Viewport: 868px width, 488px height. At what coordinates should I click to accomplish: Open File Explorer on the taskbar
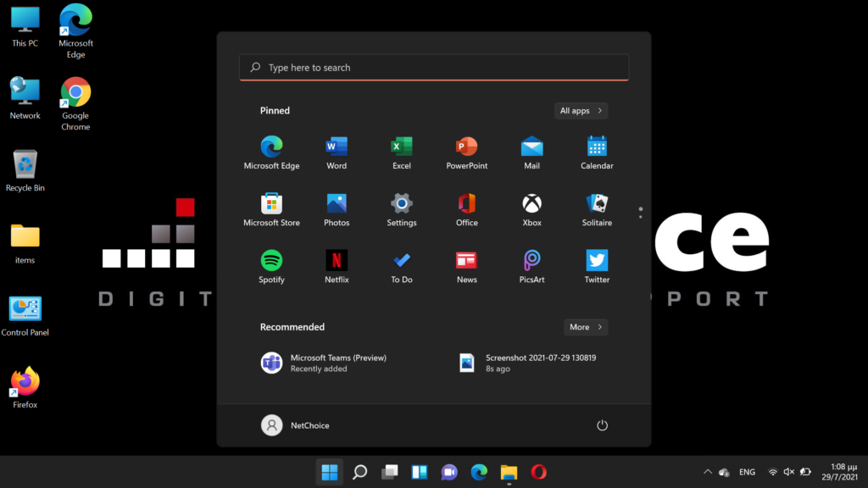point(509,472)
